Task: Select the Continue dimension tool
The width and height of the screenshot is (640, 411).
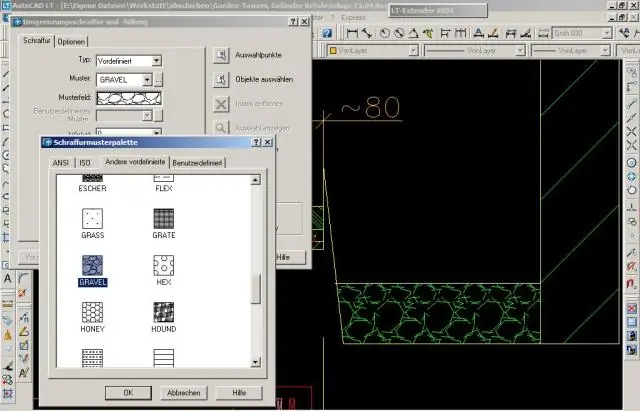Action: [460, 33]
